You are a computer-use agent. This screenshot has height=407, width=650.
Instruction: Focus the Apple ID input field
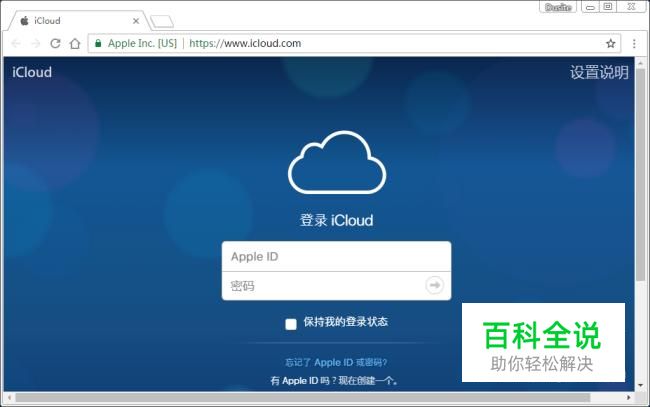click(336, 257)
